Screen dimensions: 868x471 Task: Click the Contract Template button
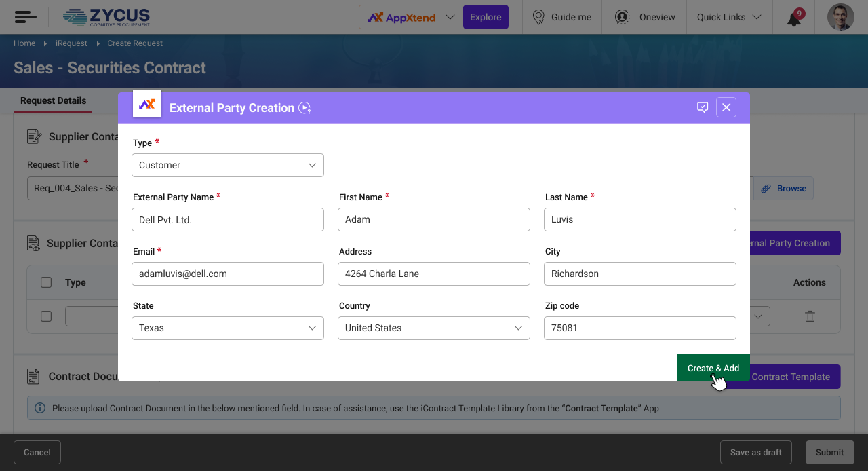(795, 377)
